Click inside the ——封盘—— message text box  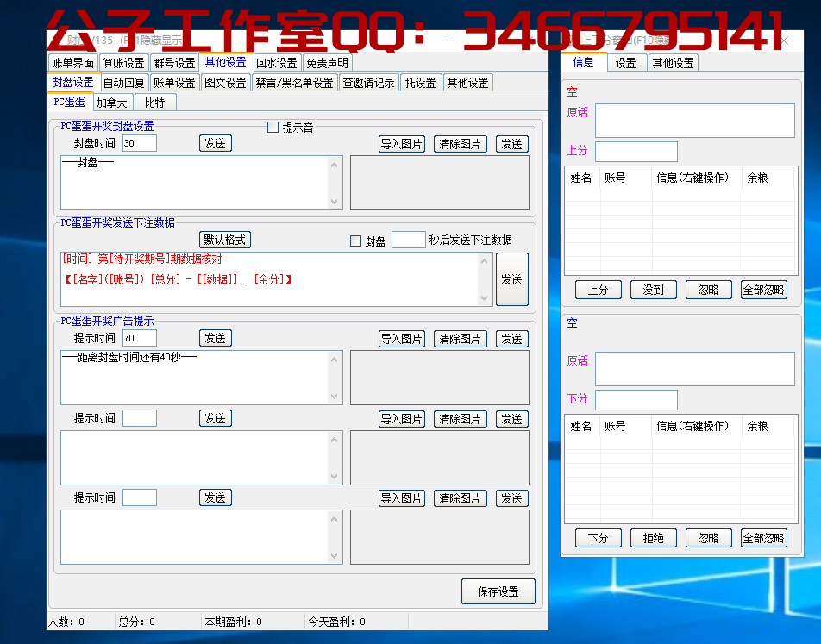[x=202, y=183]
